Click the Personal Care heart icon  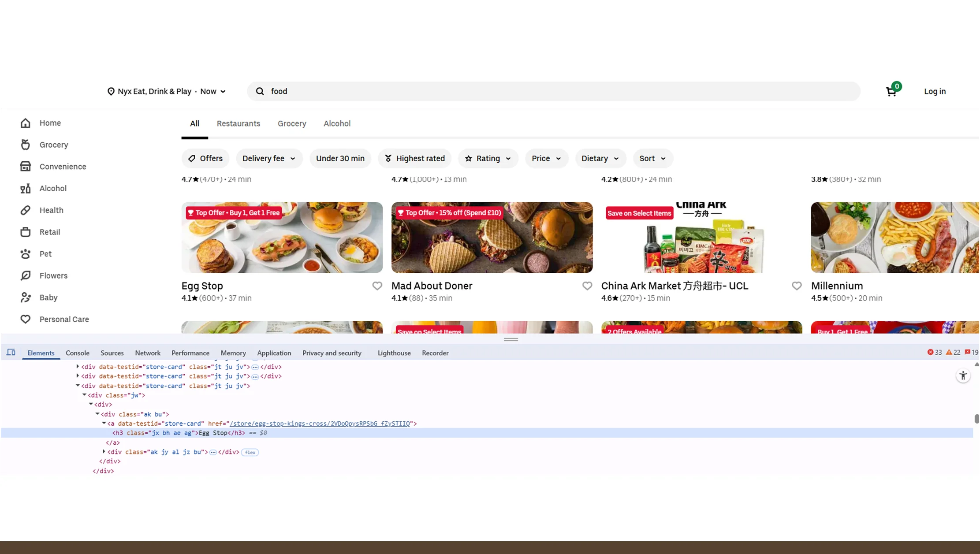click(26, 319)
